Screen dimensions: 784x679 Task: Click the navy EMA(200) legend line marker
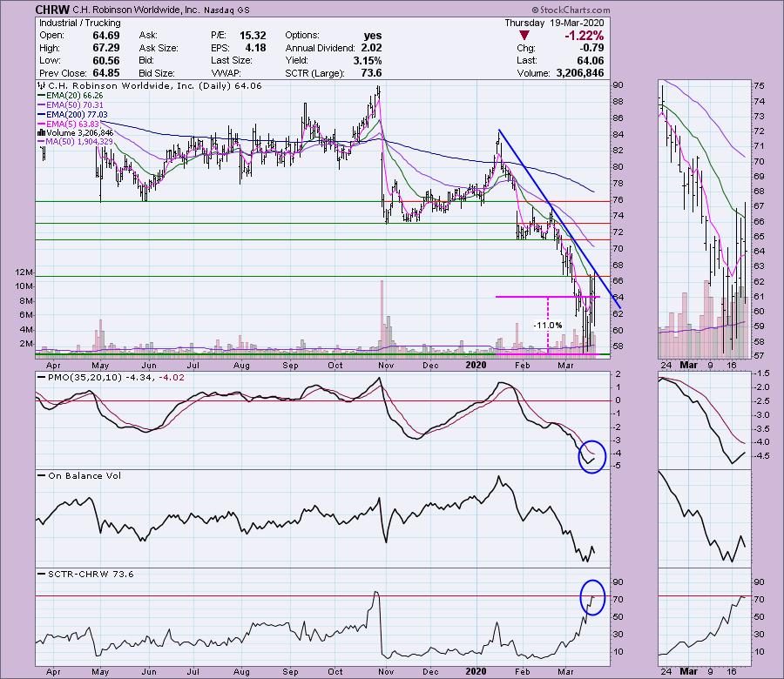click(x=42, y=114)
